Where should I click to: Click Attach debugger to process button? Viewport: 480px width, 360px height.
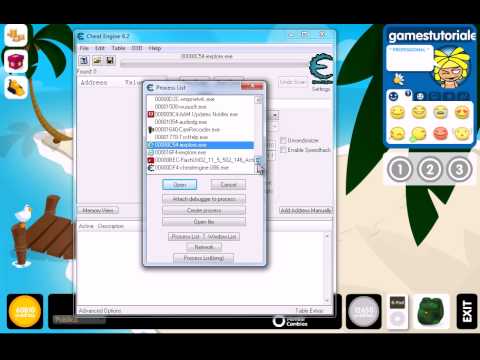point(204,199)
